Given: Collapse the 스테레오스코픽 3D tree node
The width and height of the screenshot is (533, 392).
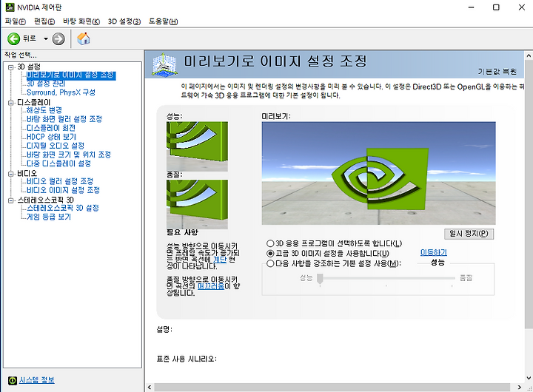Looking at the screenshot, I should point(11,200).
